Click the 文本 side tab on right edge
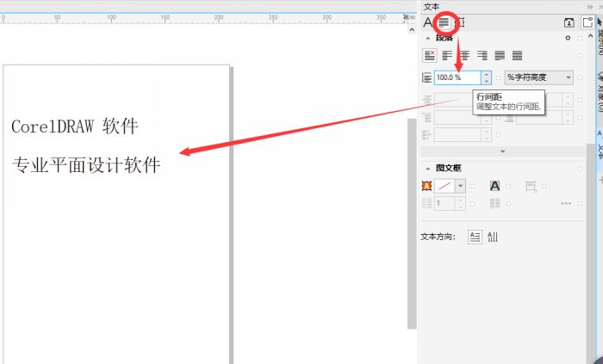This screenshot has width=603, height=364. click(x=600, y=151)
